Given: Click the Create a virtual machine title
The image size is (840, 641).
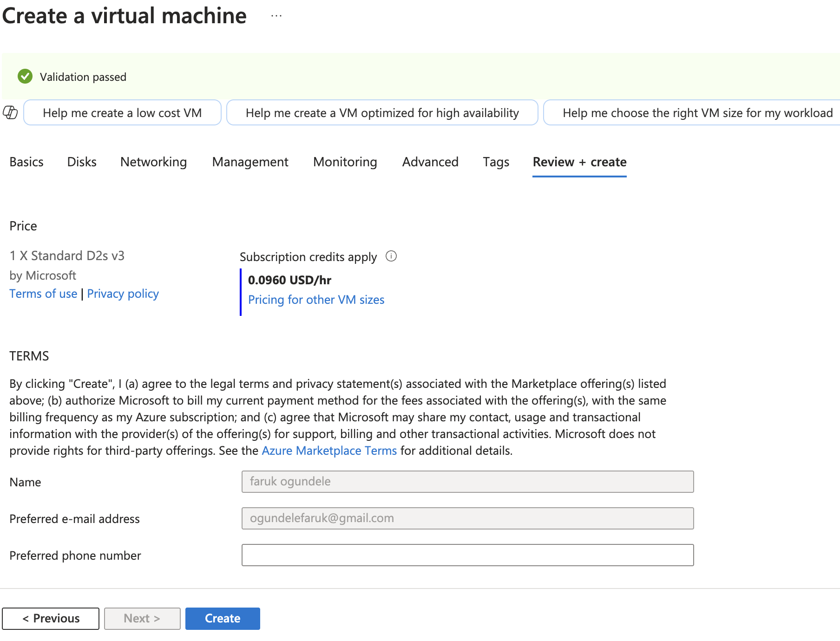Looking at the screenshot, I should (x=125, y=16).
